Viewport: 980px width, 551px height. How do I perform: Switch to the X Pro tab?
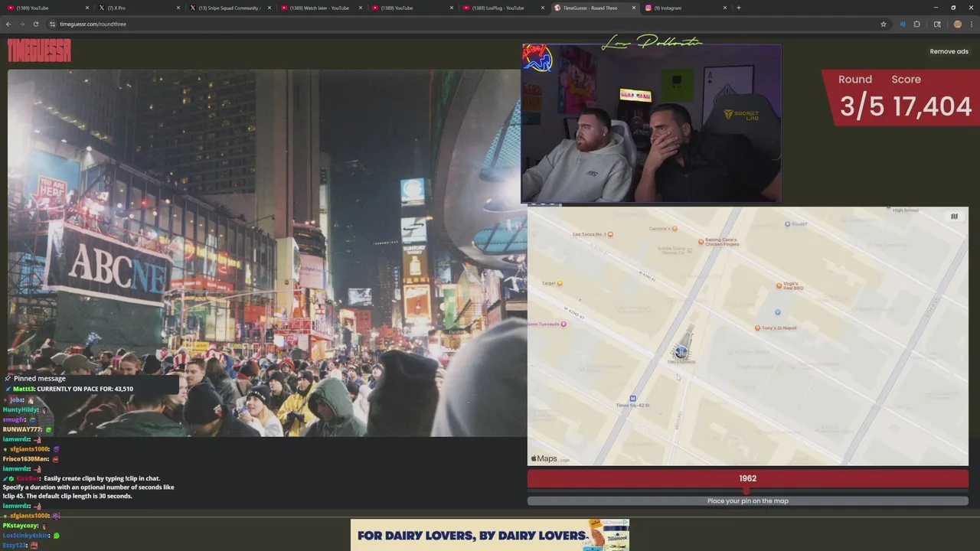pos(138,8)
